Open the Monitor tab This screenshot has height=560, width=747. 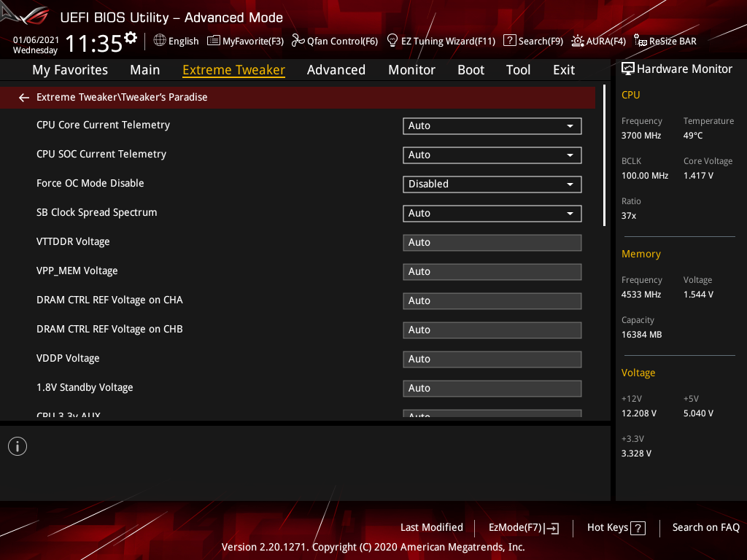(x=411, y=70)
